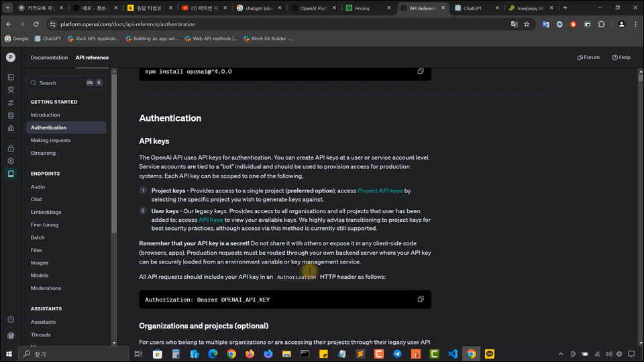644x362 pixels.
Task: Click the Windows taskbar search box
Action: click(x=74, y=354)
